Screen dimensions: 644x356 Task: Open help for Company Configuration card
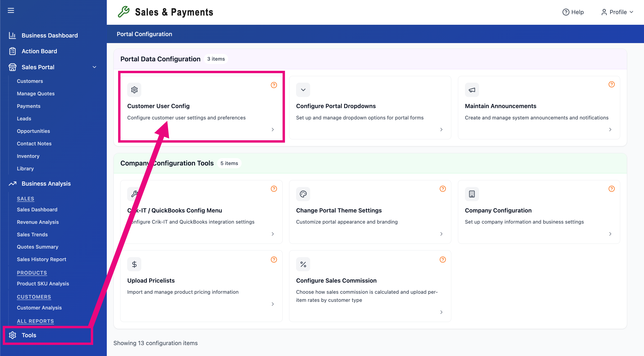[x=612, y=189]
